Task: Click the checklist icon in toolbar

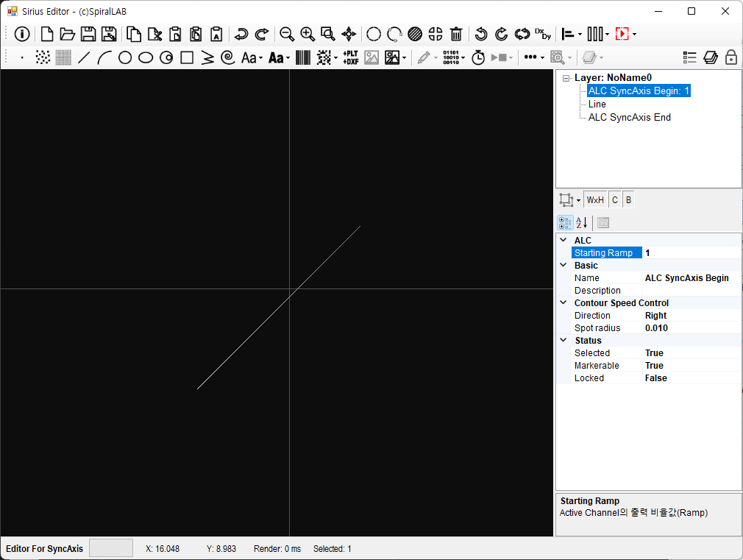Action: (x=689, y=58)
